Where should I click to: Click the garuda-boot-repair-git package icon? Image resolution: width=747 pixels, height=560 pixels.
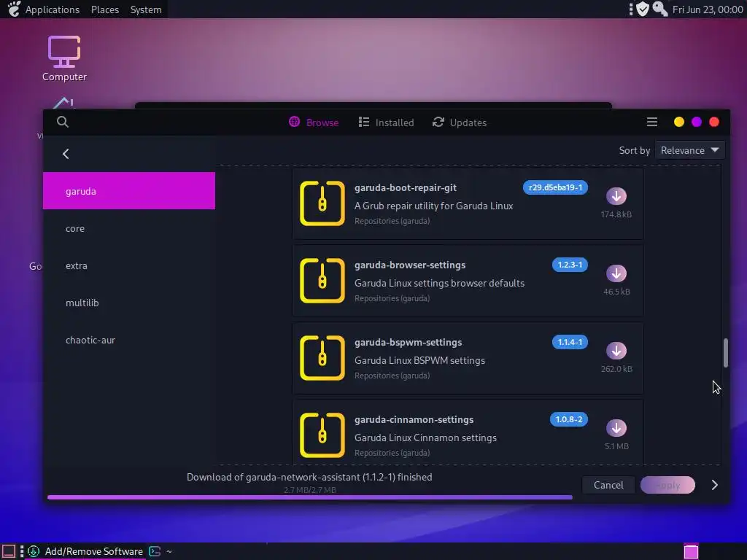point(322,203)
